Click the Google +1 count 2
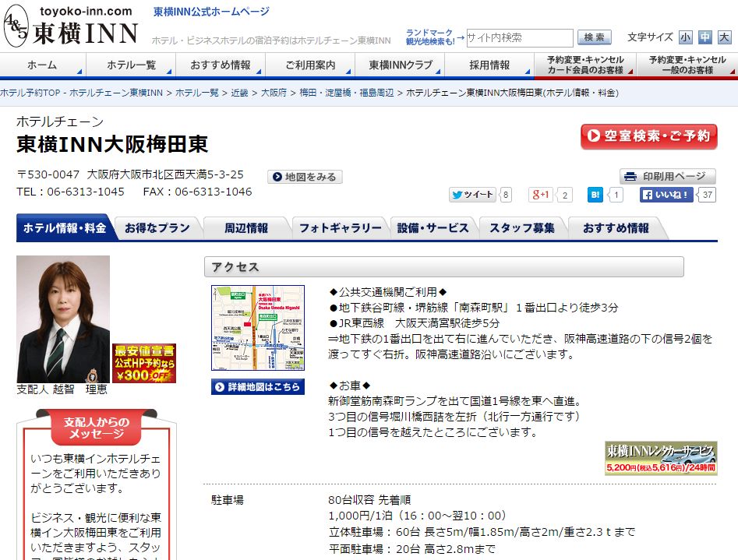Screen dimensions: 738x560 click(565, 195)
